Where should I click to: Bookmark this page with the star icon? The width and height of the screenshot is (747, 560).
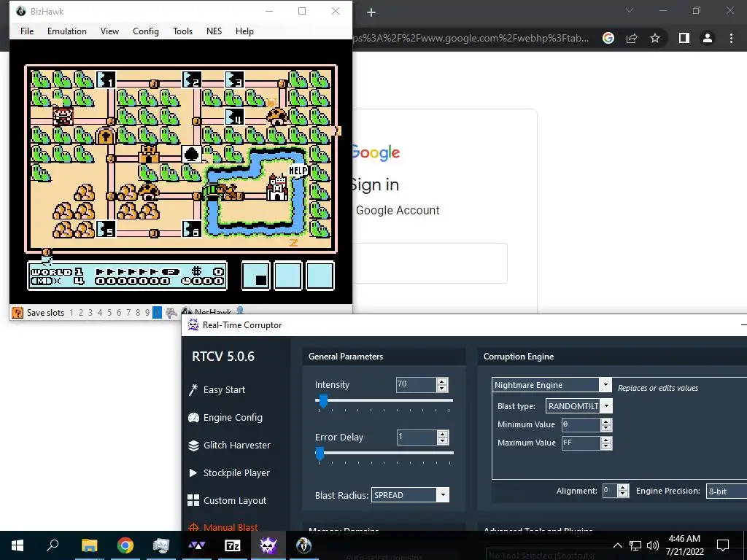pos(655,38)
